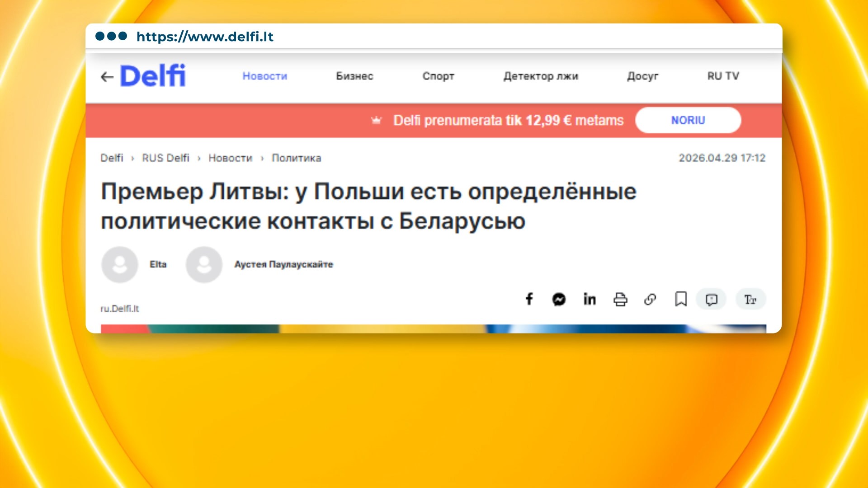The image size is (868, 488).
Task: Open the Elta author name link
Action: 158,264
